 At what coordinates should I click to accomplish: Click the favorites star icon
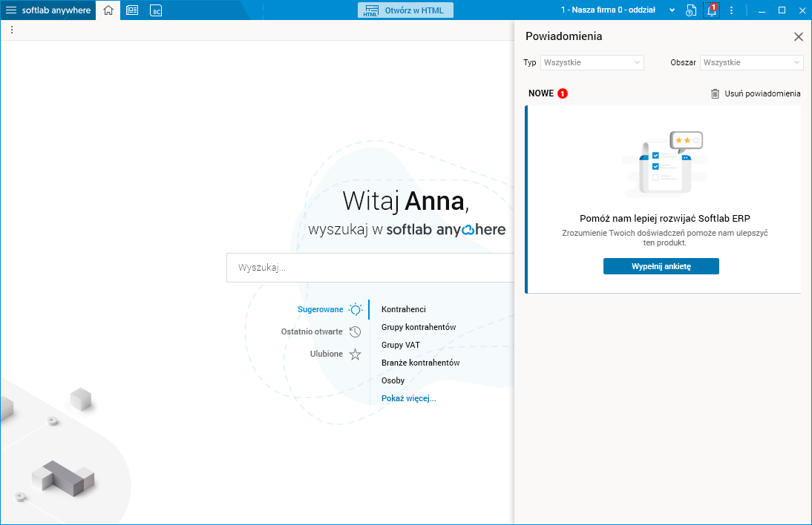click(x=356, y=354)
